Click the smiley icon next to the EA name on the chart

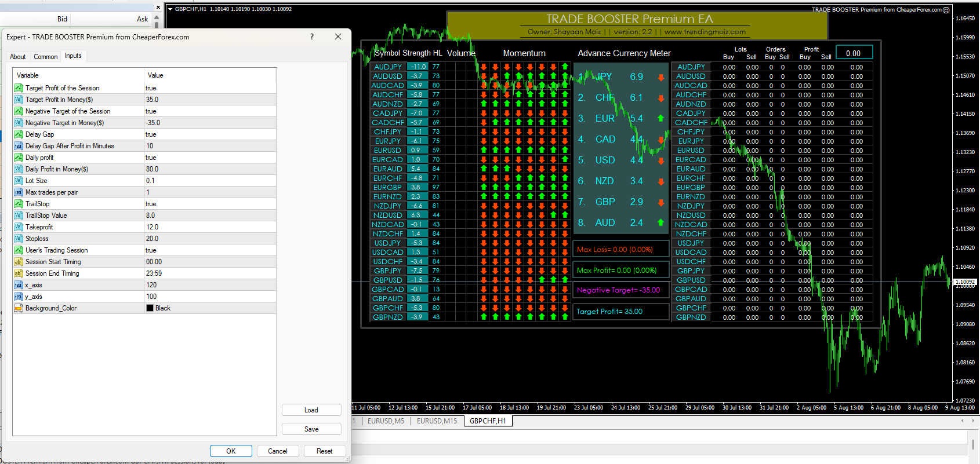(x=946, y=10)
